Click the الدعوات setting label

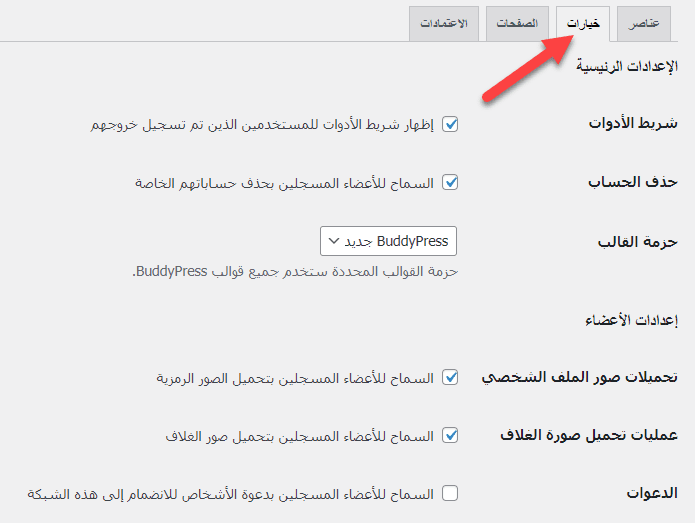(652, 493)
